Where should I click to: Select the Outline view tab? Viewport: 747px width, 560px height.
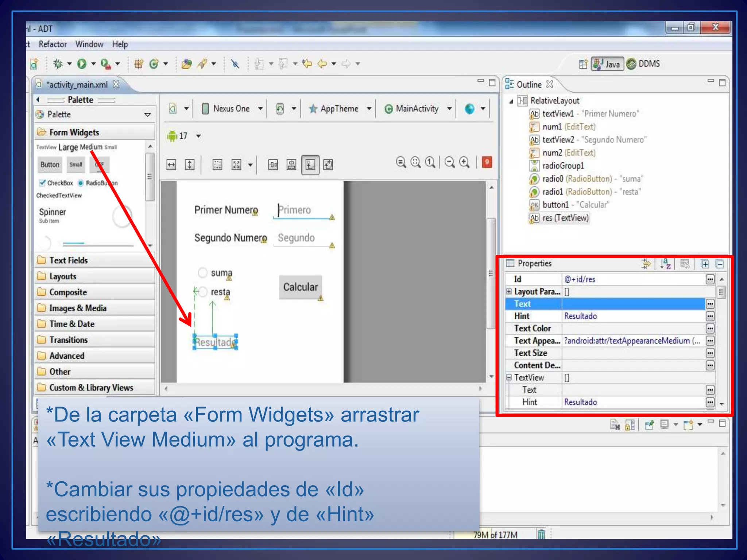529,85
